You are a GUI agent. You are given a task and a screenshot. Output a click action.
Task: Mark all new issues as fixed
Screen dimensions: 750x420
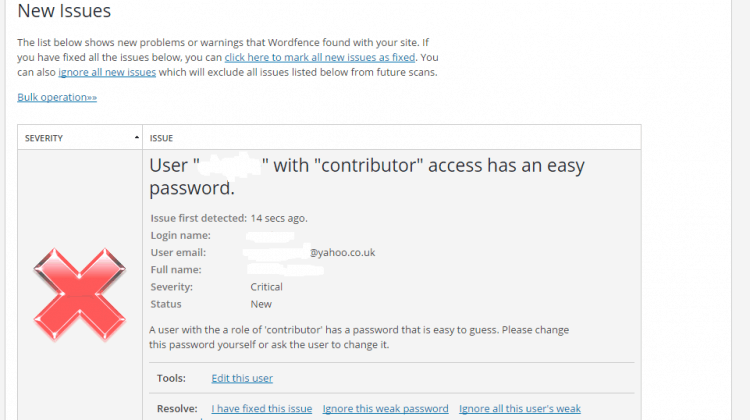coord(320,57)
